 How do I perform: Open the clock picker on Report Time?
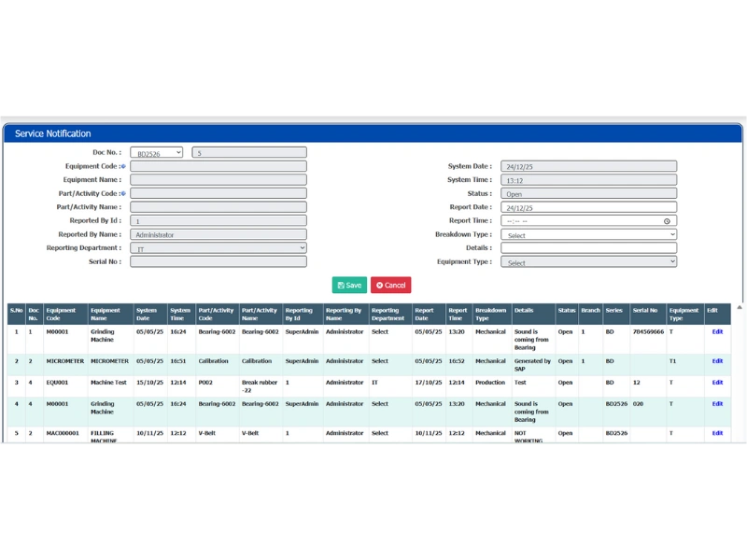click(x=666, y=220)
